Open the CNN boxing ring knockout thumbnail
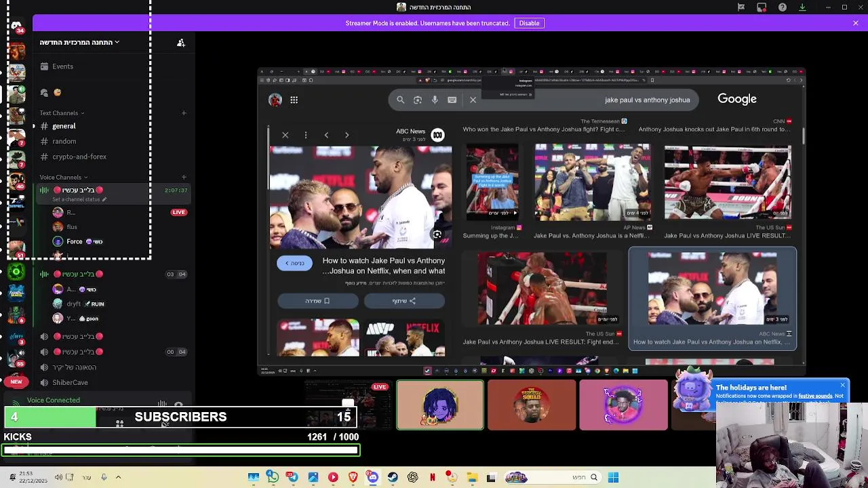This screenshot has height=488, width=868. (728, 183)
